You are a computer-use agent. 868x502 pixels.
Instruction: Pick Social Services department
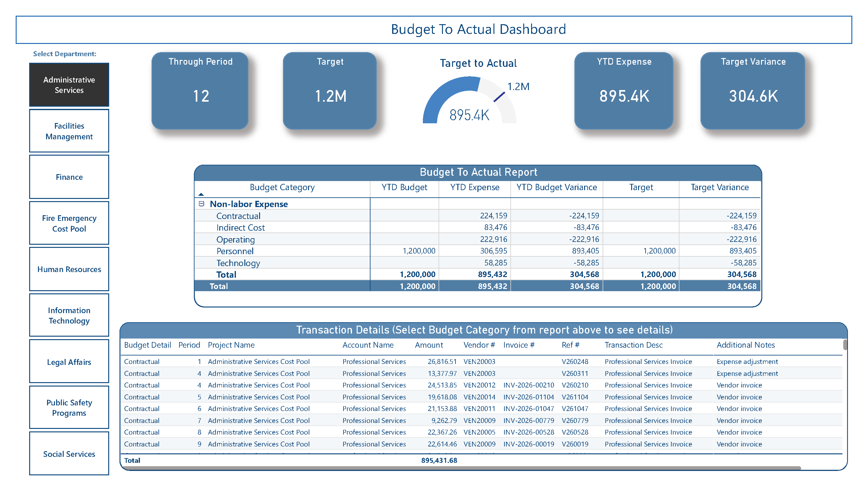point(69,453)
